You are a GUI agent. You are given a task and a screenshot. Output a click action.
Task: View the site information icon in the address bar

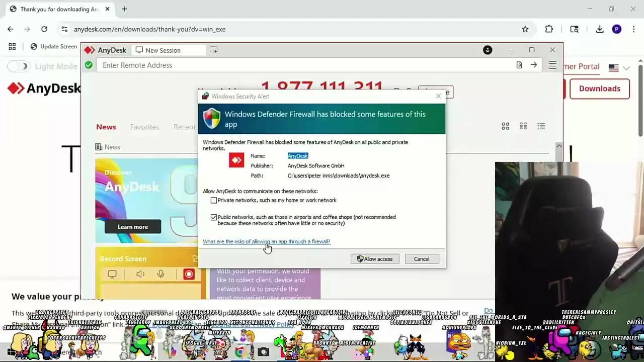[x=64, y=29]
